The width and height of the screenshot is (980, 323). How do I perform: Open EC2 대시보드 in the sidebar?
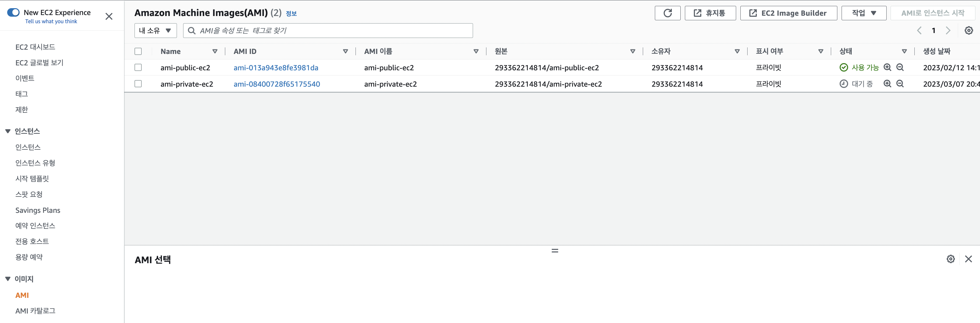[35, 47]
